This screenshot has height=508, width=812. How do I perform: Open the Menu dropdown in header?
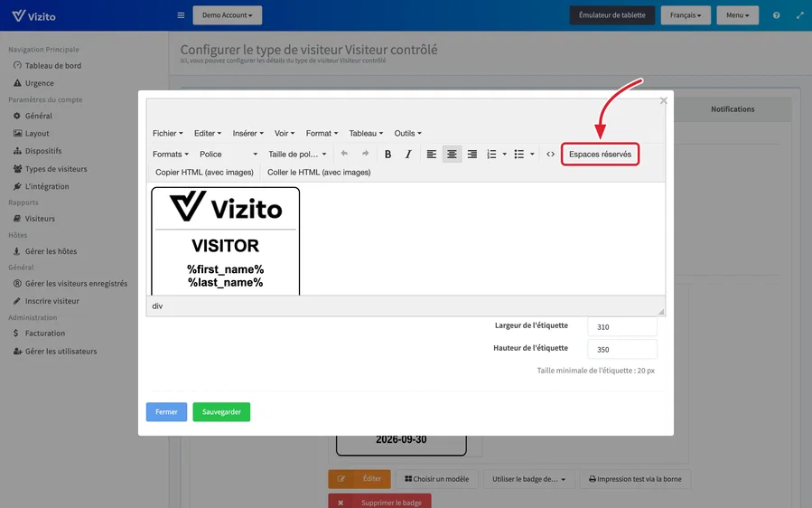[737, 15]
